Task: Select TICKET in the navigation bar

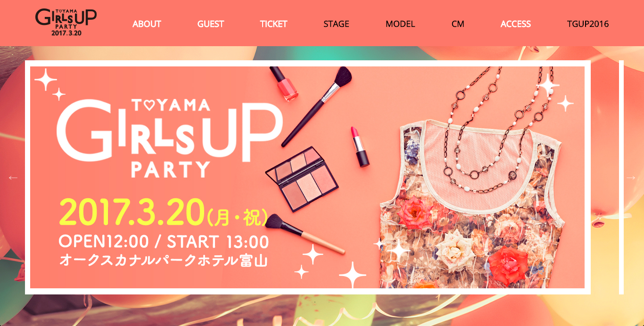Action: point(273,24)
